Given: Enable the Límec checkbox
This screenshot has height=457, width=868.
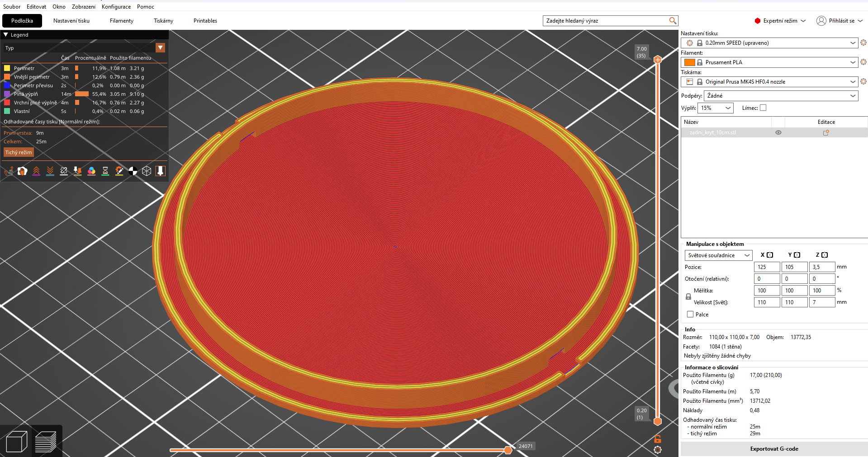Looking at the screenshot, I should [x=763, y=108].
